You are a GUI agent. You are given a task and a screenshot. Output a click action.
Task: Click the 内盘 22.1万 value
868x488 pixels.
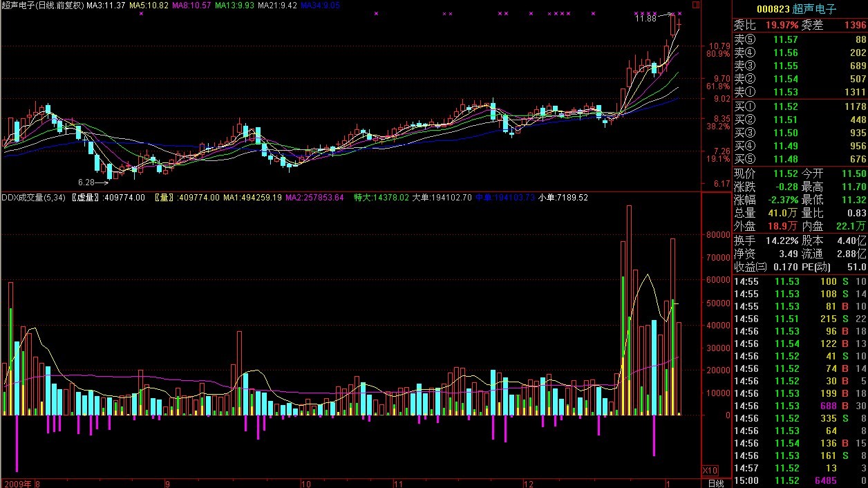tap(852, 227)
